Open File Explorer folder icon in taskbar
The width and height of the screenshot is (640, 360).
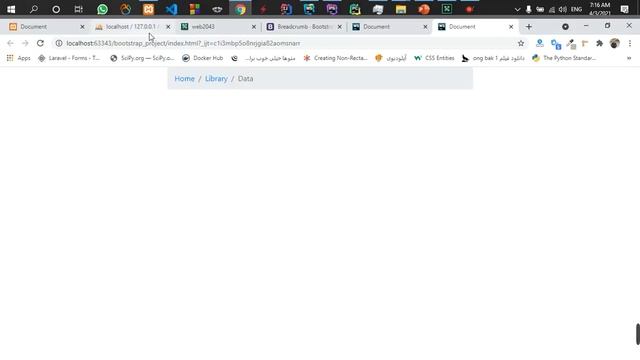[401, 9]
